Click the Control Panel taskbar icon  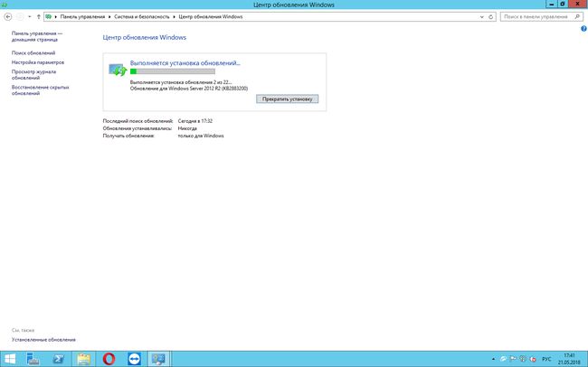[159, 359]
